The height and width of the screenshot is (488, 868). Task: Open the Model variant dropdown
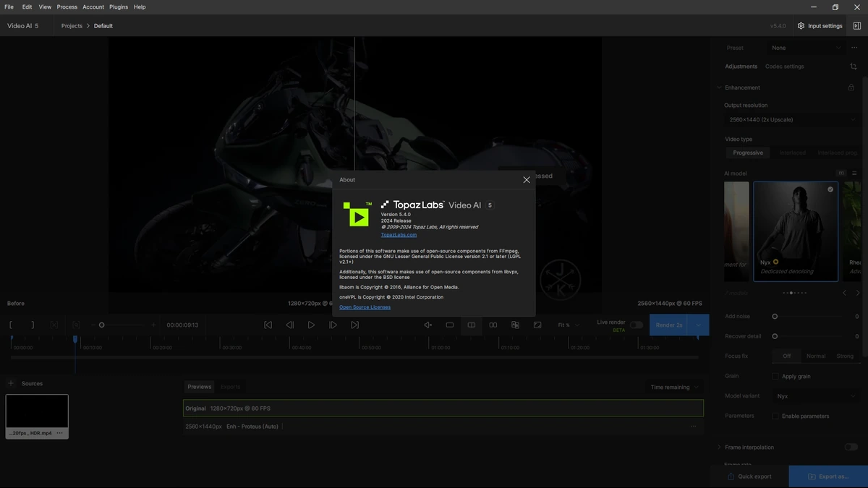(x=815, y=396)
